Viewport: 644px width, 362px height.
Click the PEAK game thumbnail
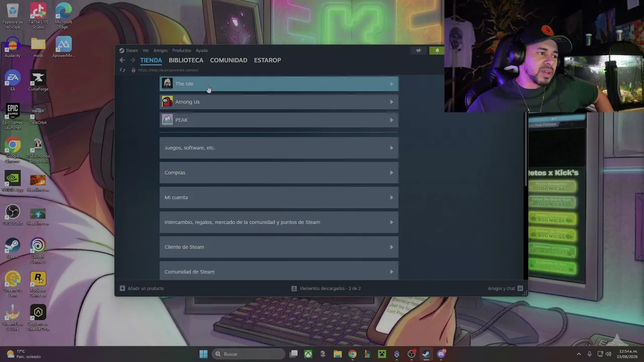(x=167, y=120)
